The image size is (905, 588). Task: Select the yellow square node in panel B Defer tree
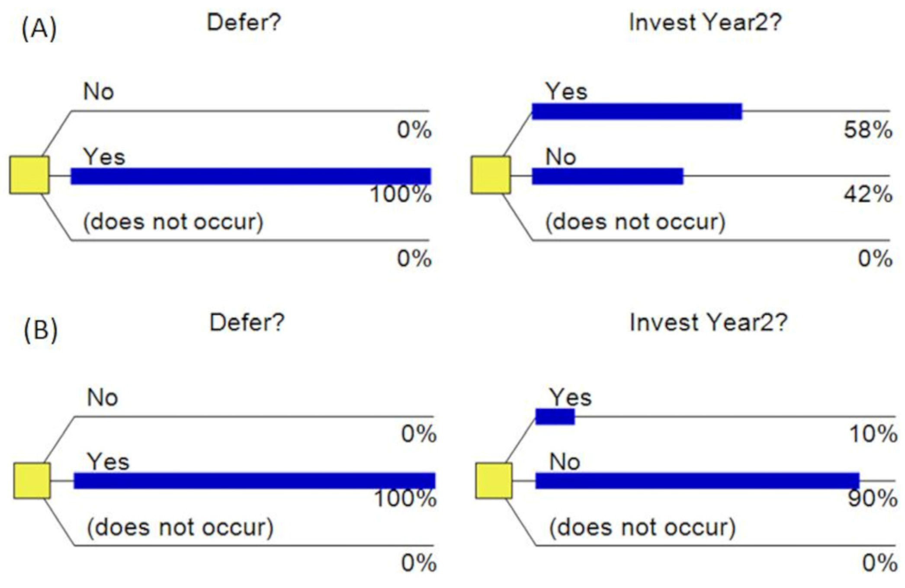point(32,481)
